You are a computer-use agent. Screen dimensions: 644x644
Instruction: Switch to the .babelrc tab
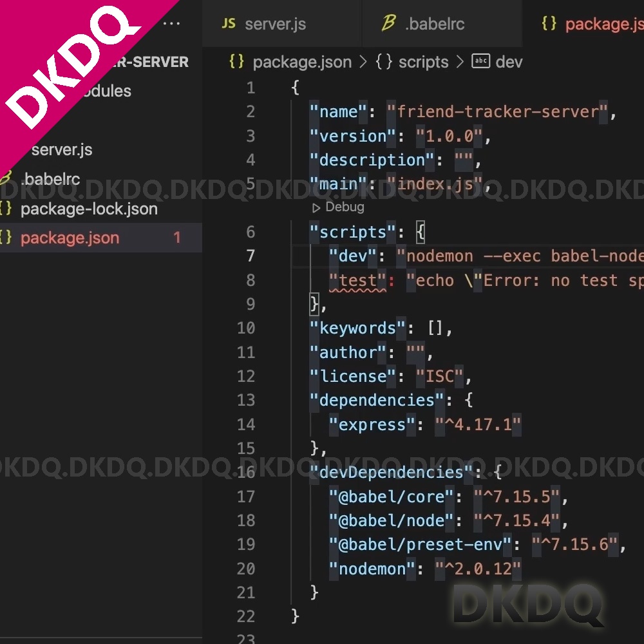pos(442,23)
